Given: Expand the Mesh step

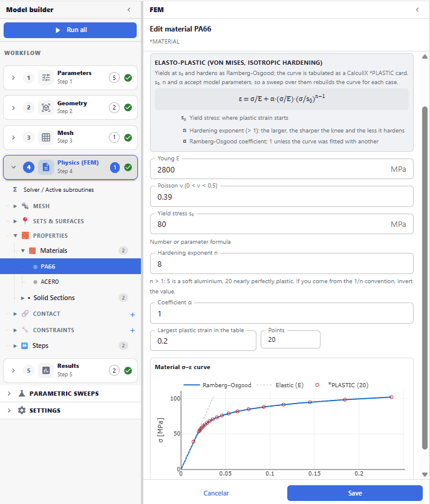Looking at the screenshot, I should tap(13, 137).
